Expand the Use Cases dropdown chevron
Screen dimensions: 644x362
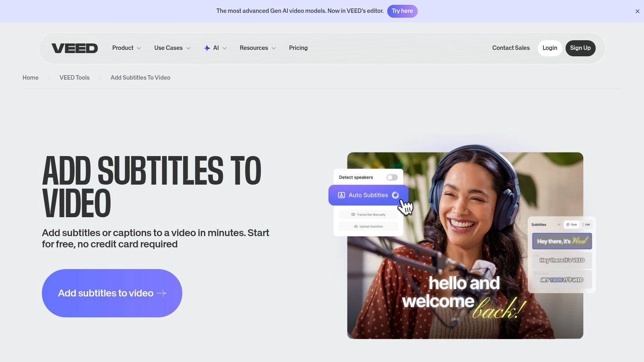coord(188,48)
